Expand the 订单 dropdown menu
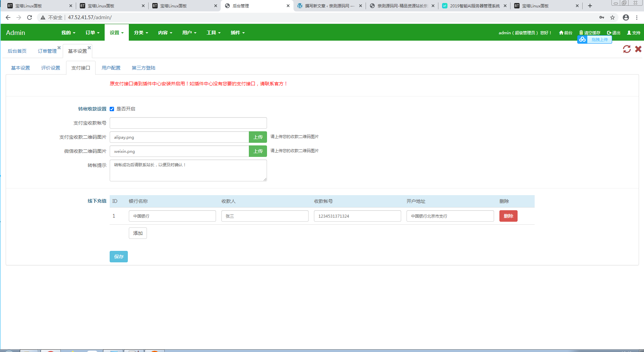 tap(93, 33)
